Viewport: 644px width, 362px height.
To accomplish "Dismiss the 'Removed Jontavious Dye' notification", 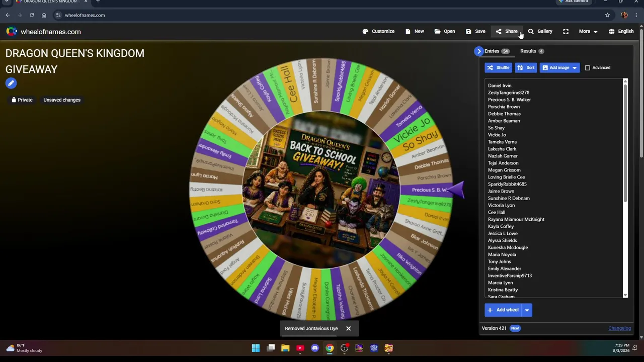I will [x=348, y=328].
